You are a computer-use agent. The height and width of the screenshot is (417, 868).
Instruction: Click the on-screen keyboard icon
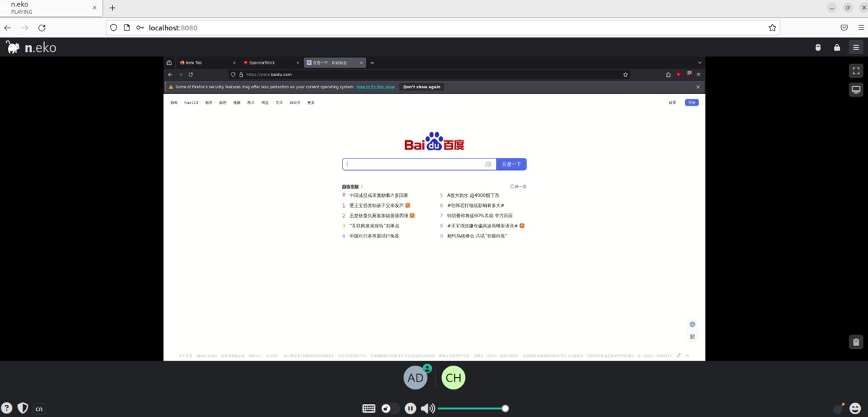click(x=369, y=408)
